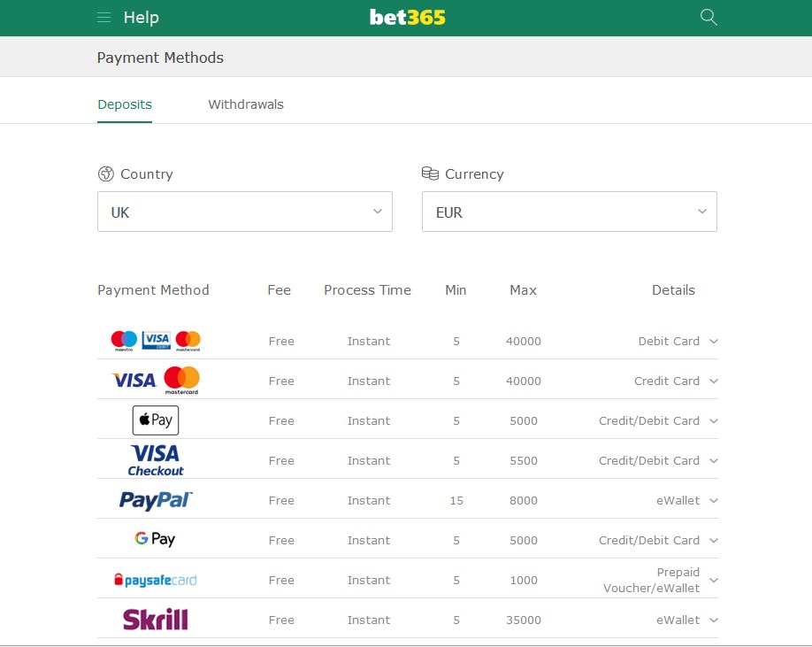Click the 1000 max value

[x=524, y=581]
